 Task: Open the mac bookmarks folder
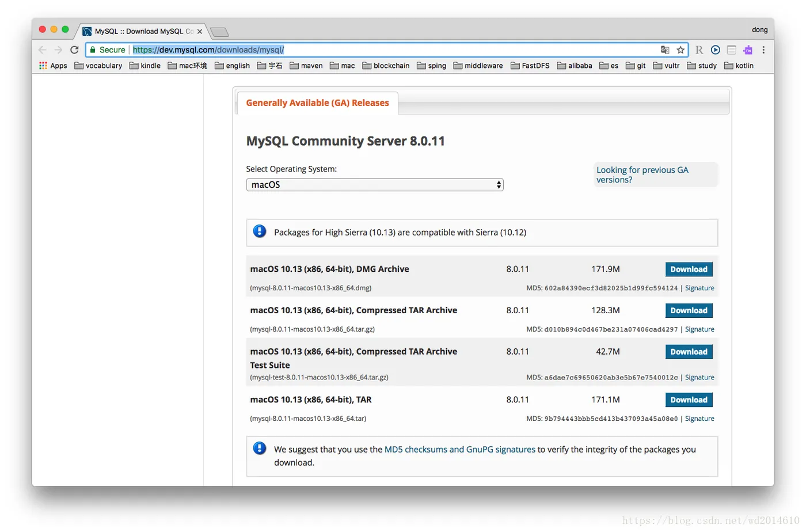tap(343, 66)
